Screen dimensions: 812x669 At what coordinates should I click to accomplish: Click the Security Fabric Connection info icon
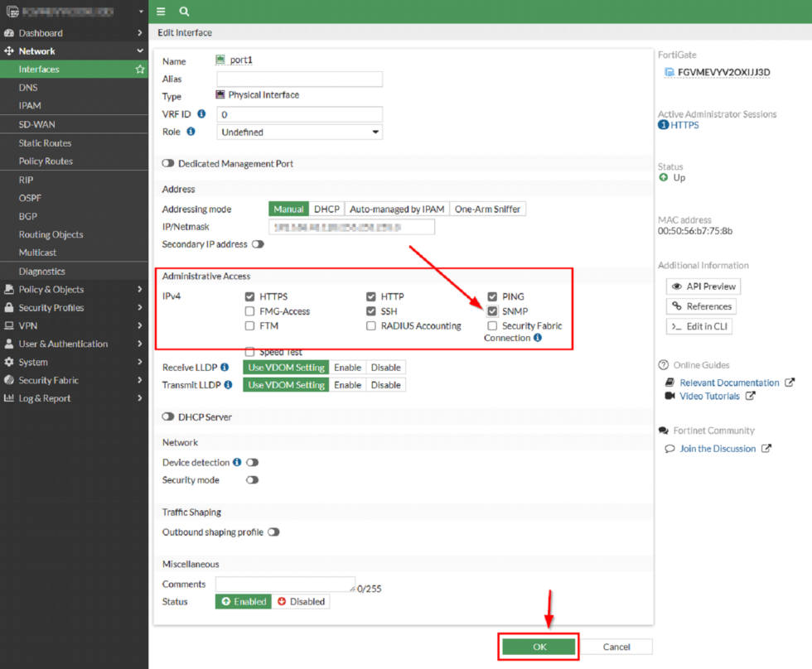pos(538,337)
